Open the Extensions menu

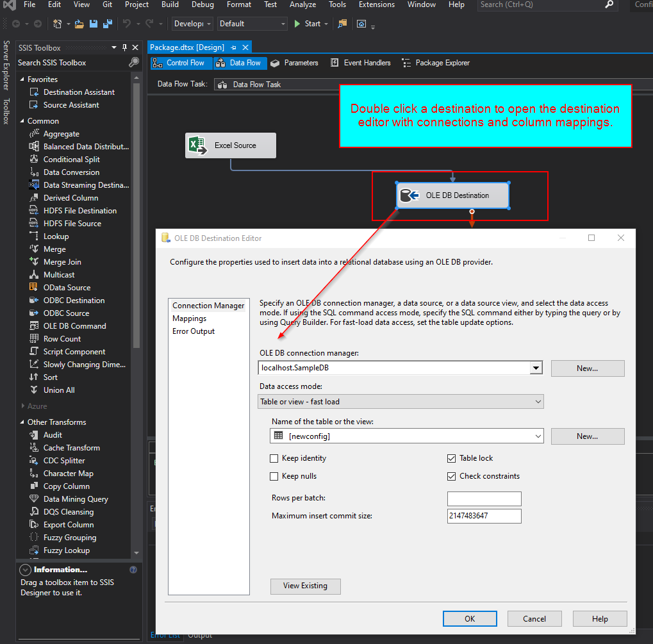coord(376,4)
